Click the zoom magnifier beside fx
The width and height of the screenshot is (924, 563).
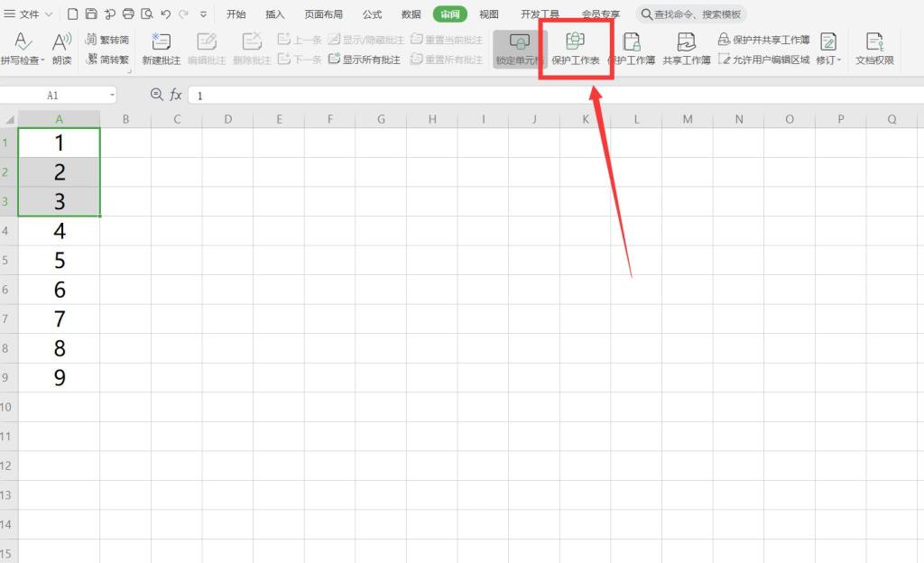pyautogui.click(x=156, y=94)
